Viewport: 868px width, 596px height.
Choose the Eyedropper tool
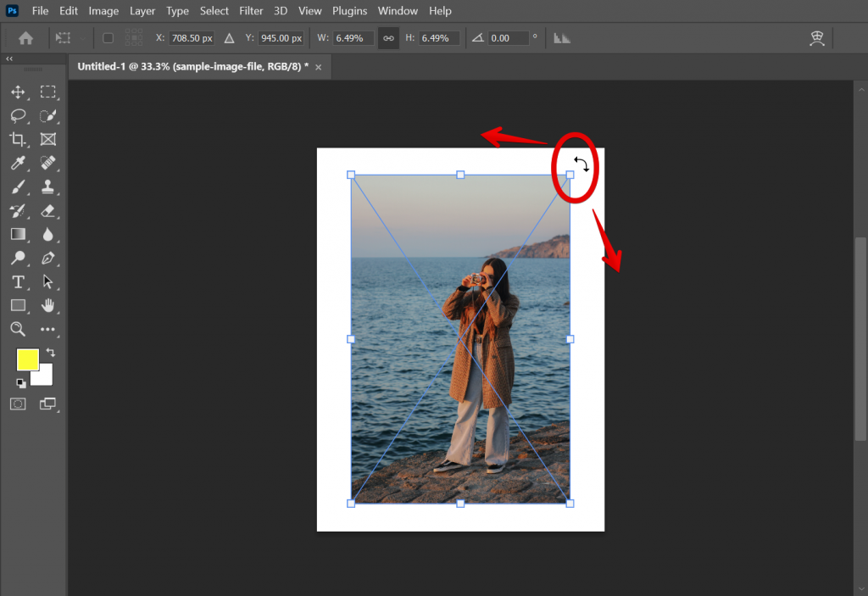coord(19,163)
